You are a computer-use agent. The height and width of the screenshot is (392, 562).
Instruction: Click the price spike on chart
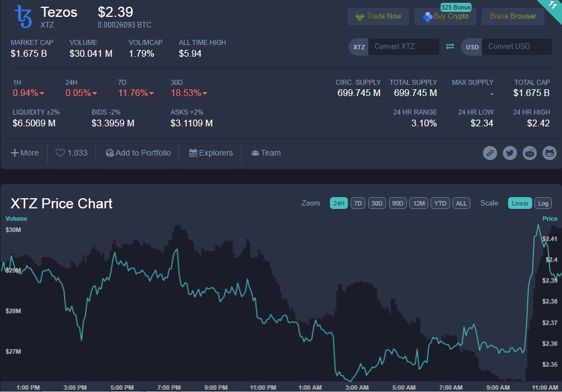point(538,226)
